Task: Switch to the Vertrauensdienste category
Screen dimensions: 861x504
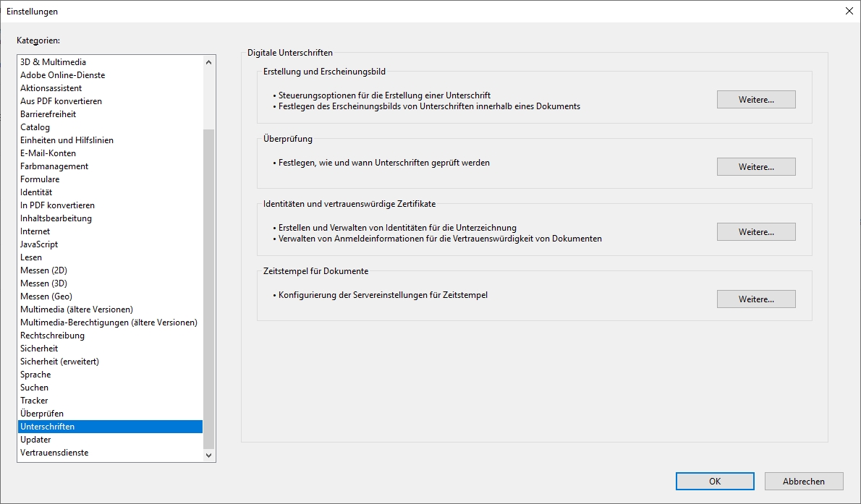Action: (x=54, y=453)
